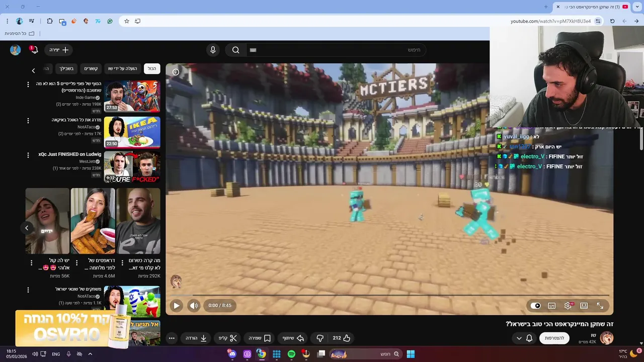Screen dimensions: 644x362
Task: Bookmark this page with star icon
Action: 127,21
